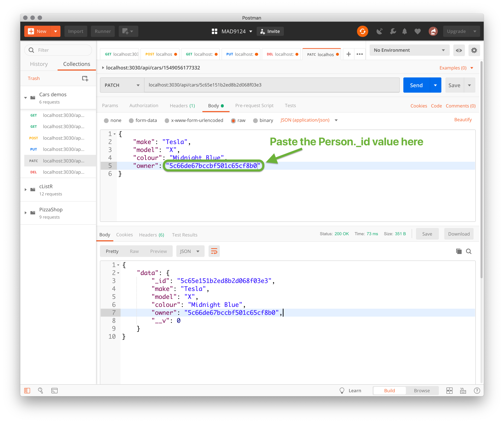Click the Import button
504x423 pixels.
coord(76,31)
